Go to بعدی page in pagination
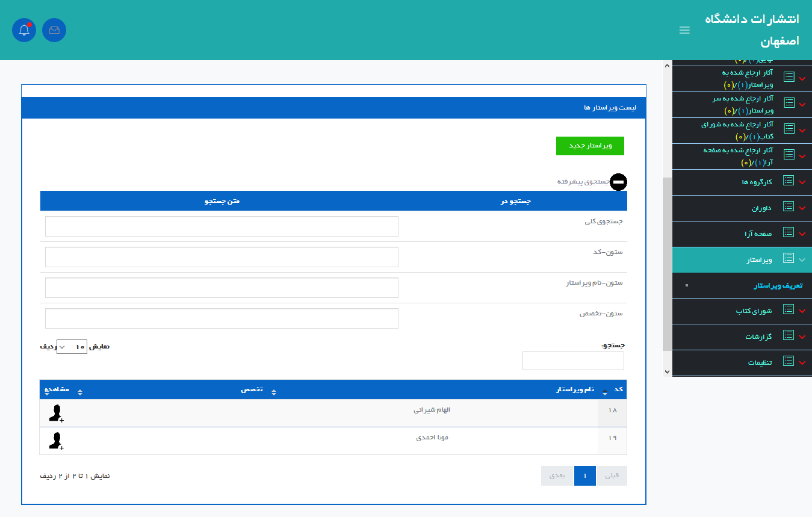Viewport: 812px width, 517px height. pos(557,475)
